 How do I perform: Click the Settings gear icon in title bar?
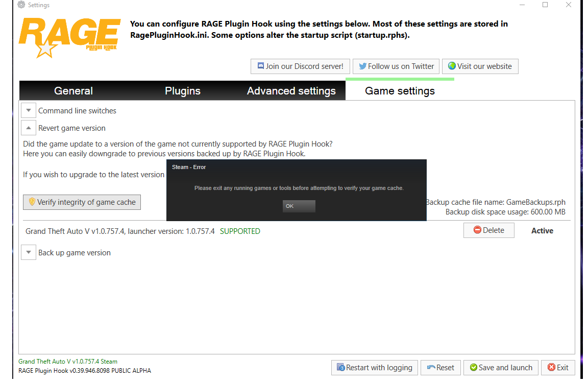point(21,5)
